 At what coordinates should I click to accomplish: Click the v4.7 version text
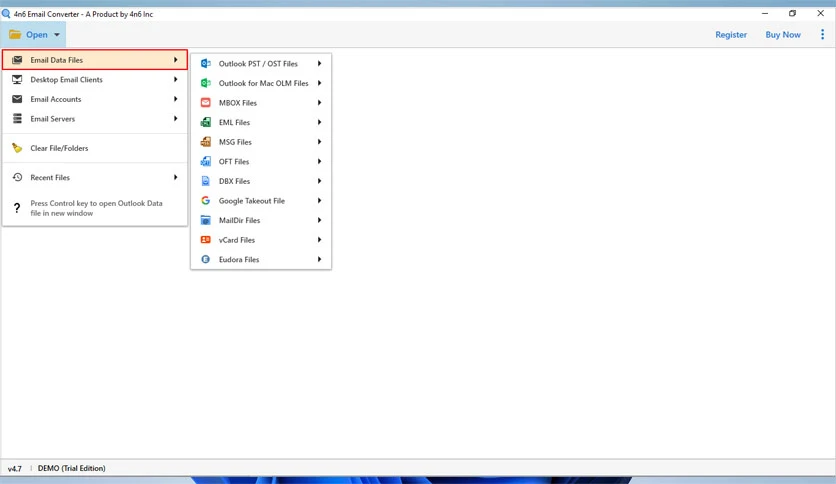[x=15, y=469]
